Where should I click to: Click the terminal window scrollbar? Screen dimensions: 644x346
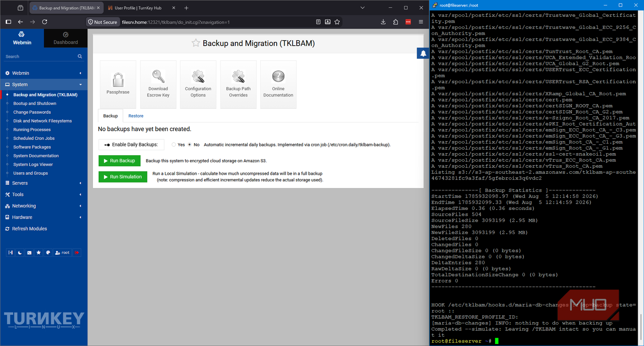(640, 328)
